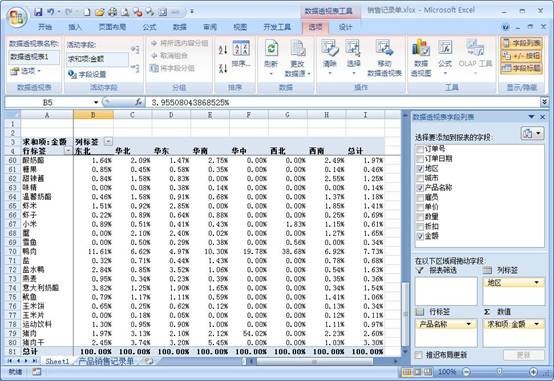Insert a PivotChart (数据透视图)
This screenshot has width=554, height=381.
tap(421, 58)
